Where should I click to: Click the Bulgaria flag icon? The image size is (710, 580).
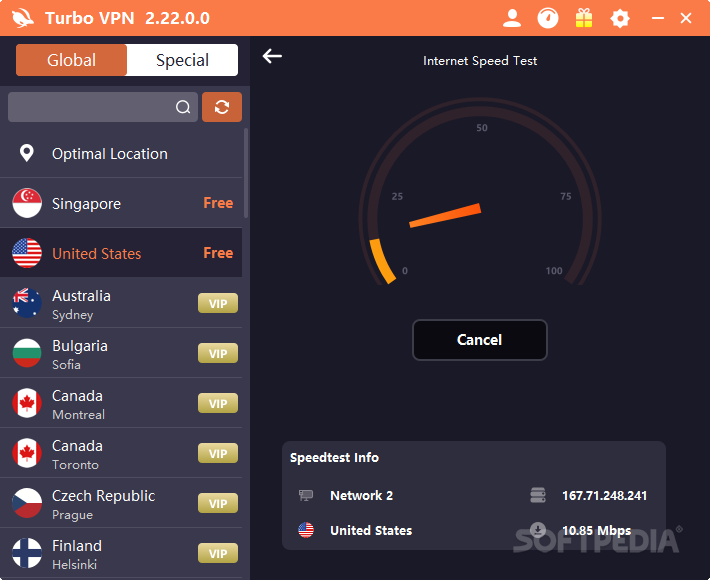[x=27, y=353]
